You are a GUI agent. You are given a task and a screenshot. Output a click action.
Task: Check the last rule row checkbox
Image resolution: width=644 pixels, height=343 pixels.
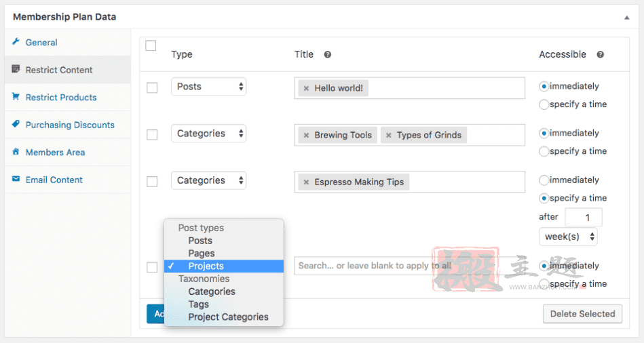[x=152, y=266]
